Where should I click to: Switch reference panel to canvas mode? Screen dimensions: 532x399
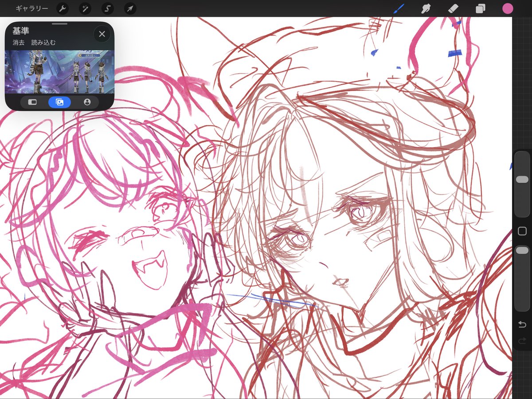32,102
